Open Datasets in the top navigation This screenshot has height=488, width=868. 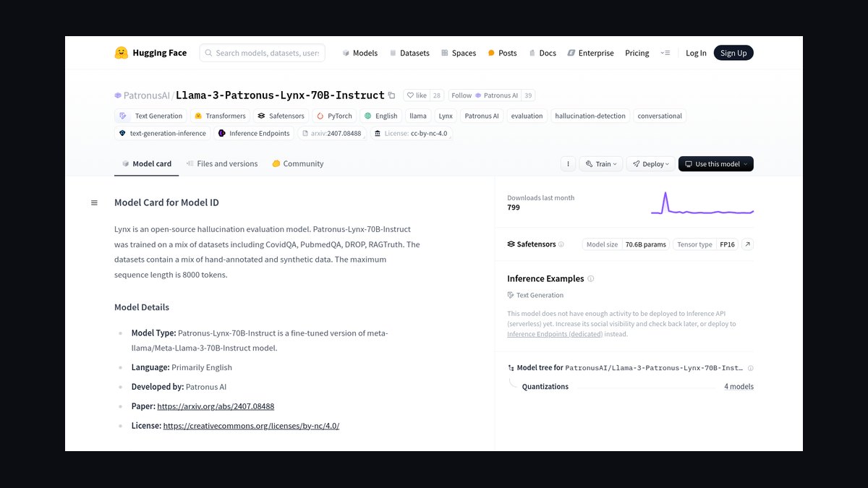point(409,53)
